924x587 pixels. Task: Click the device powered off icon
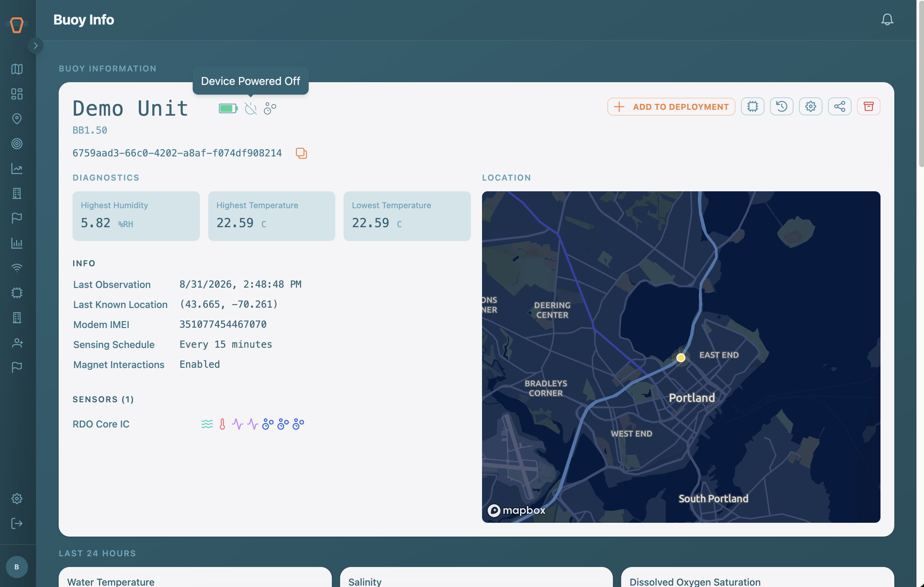[251, 108]
